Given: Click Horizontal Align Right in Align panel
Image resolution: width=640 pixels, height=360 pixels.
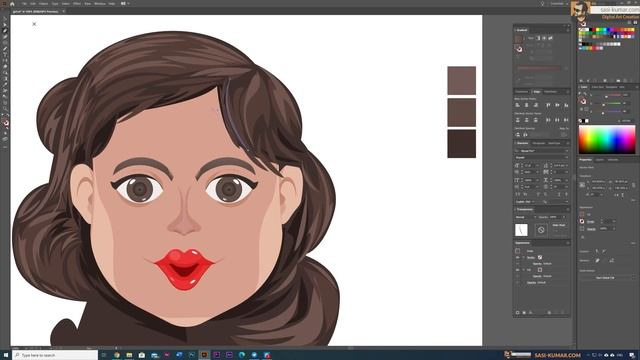Looking at the screenshot, I should (536, 105).
